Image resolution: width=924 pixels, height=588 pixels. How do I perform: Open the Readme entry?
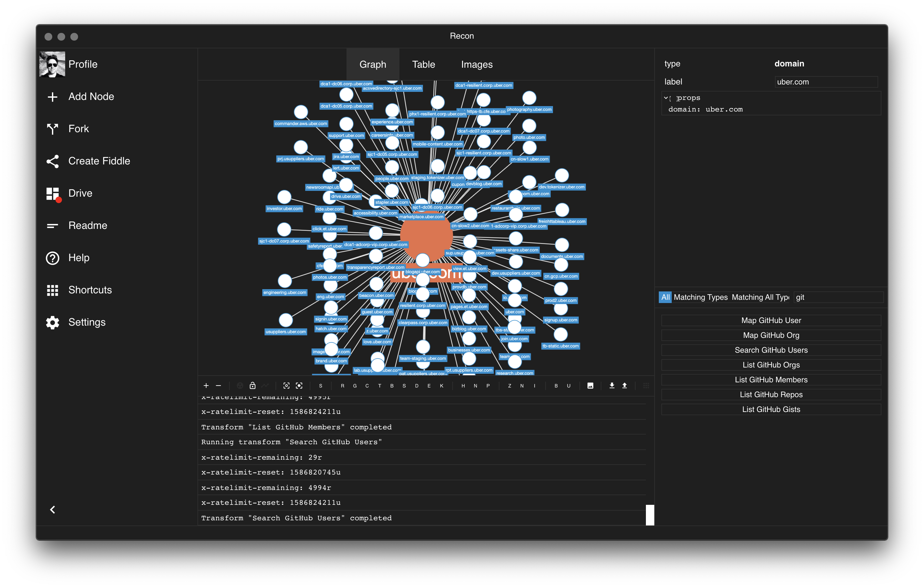[87, 225]
